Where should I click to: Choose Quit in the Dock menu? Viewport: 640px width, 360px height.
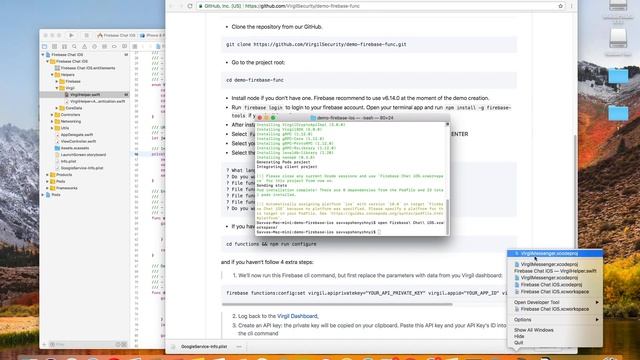pyautogui.click(x=555, y=343)
